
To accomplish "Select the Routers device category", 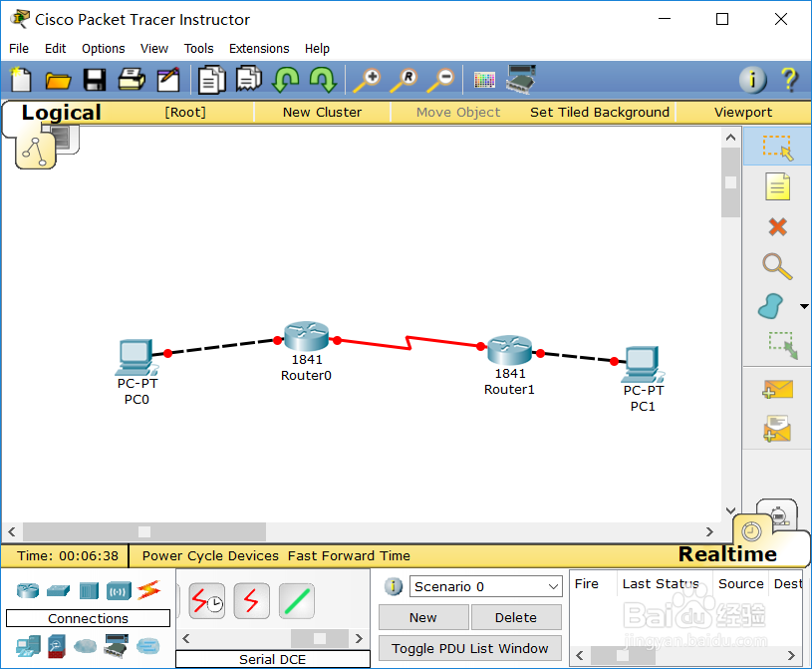I will 28,590.
